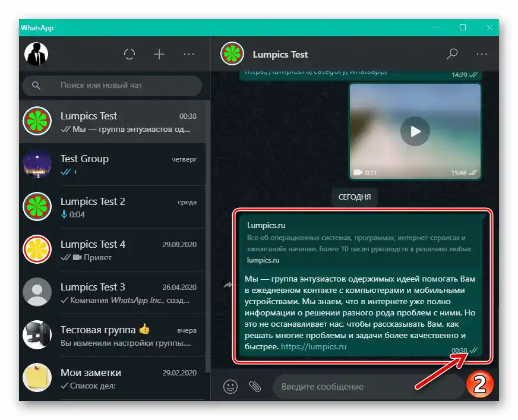This screenshot has width=518, height=420.
Task: Open the Lumpics Test 4 conversation
Action: [112, 250]
